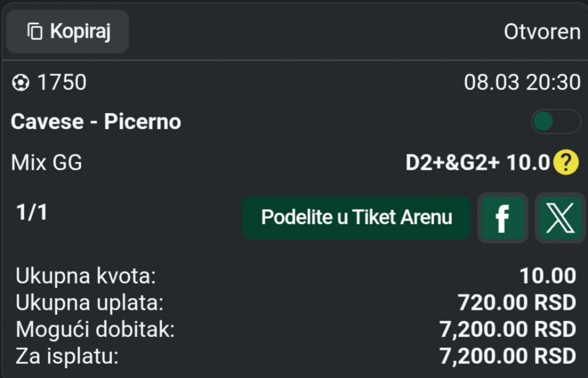The width and height of the screenshot is (588, 378).
Task: Click the Otvoren ticket status label
Action: click(541, 32)
